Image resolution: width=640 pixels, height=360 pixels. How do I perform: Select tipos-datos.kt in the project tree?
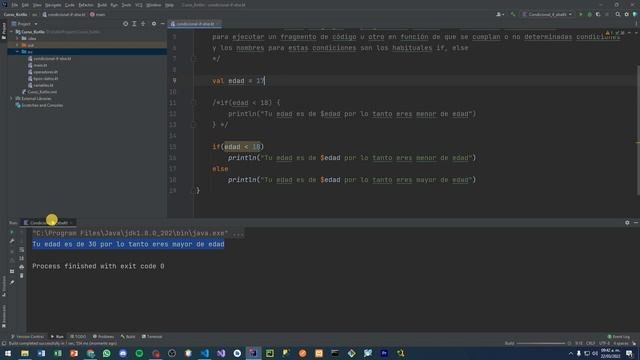click(x=43, y=78)
